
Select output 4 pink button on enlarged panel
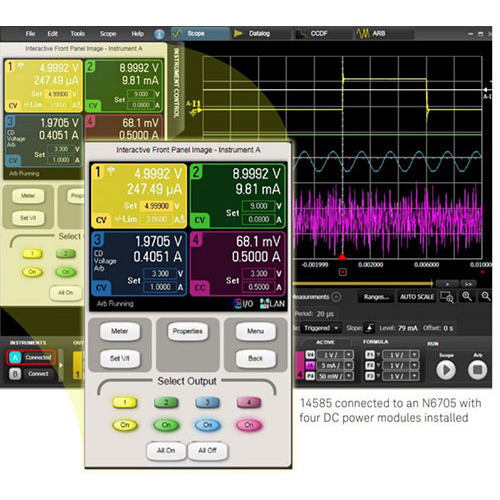[x=249, y=403]
